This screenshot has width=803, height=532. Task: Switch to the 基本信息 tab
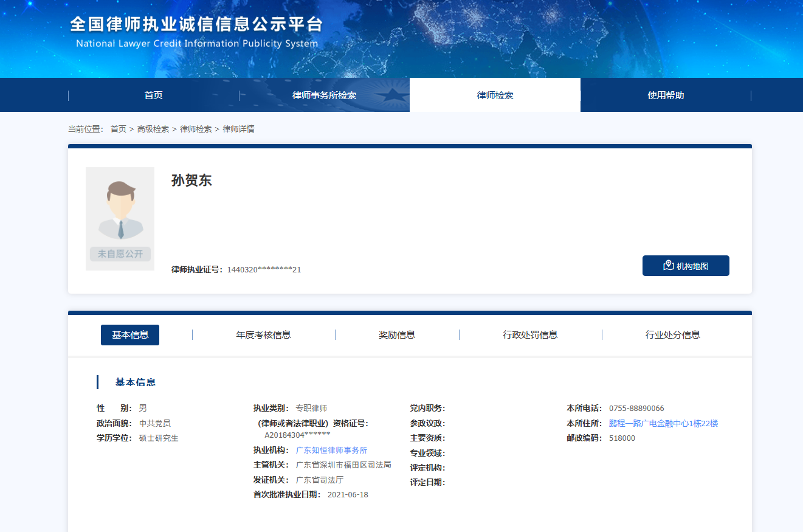pyautogui.click(x=130, y=335)
